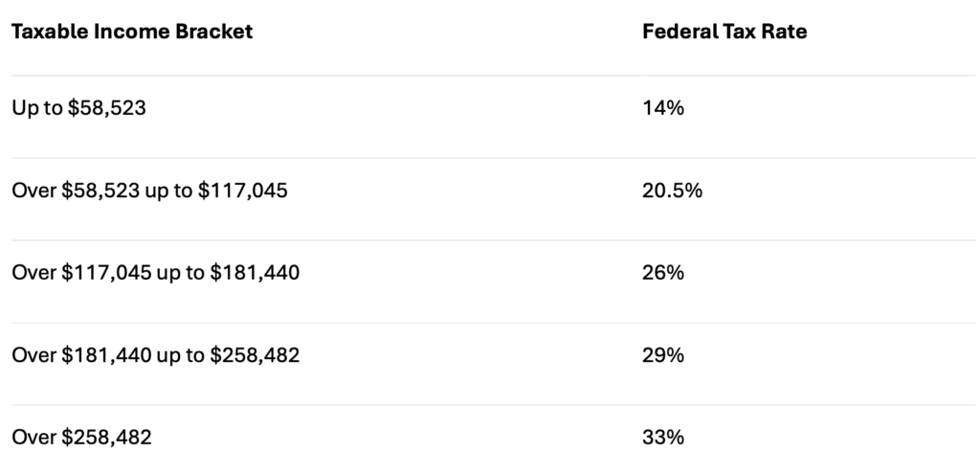Click the $117,045 amount in the 26% row
The width and height of the screenshot is (980, 474).
[105, 274]
